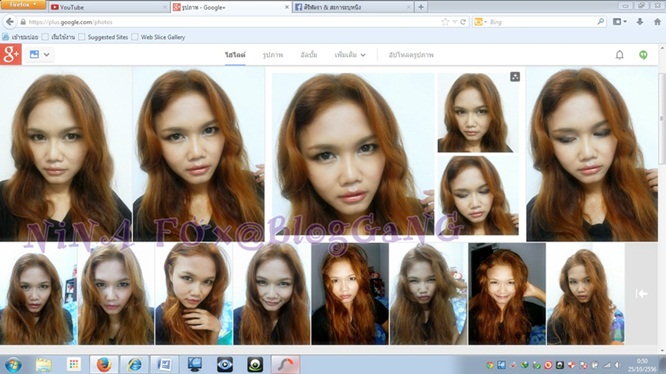Bookmark this page with the star icon
Viewport: 666px width, 374px height.
click(445, 22)
